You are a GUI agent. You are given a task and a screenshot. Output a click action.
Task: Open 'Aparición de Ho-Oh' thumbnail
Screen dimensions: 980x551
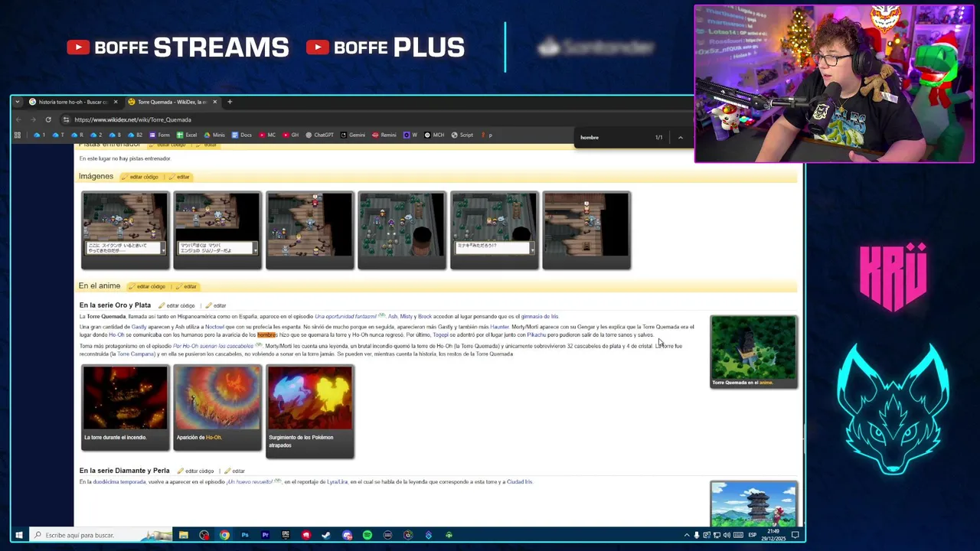pyautogui.click(x=217, y=397)
